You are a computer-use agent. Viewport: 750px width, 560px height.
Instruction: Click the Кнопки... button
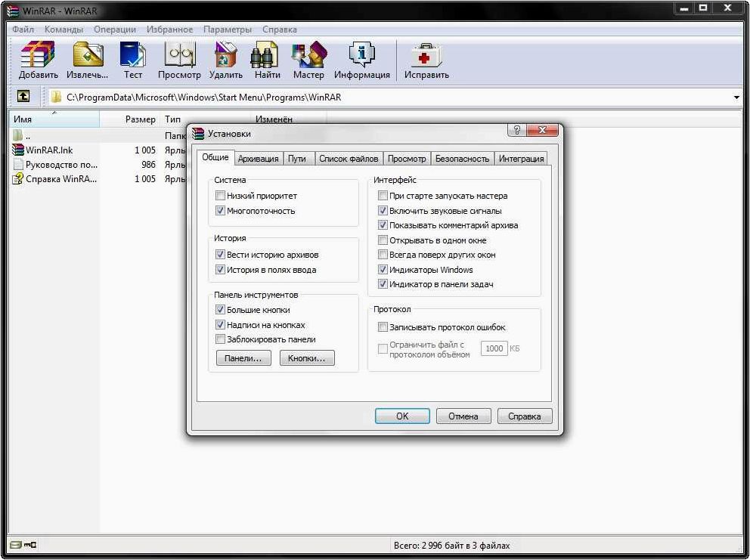coord(307,358)
